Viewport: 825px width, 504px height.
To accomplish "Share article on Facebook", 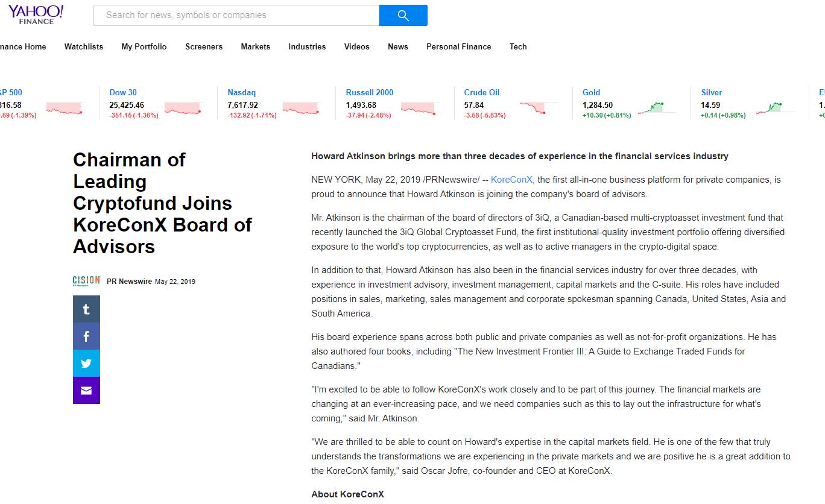I will (x=86, y=336).
